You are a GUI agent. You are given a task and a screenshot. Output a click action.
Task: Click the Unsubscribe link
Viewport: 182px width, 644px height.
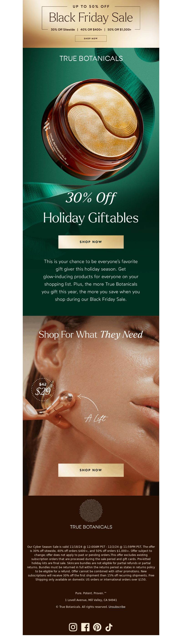117,607
